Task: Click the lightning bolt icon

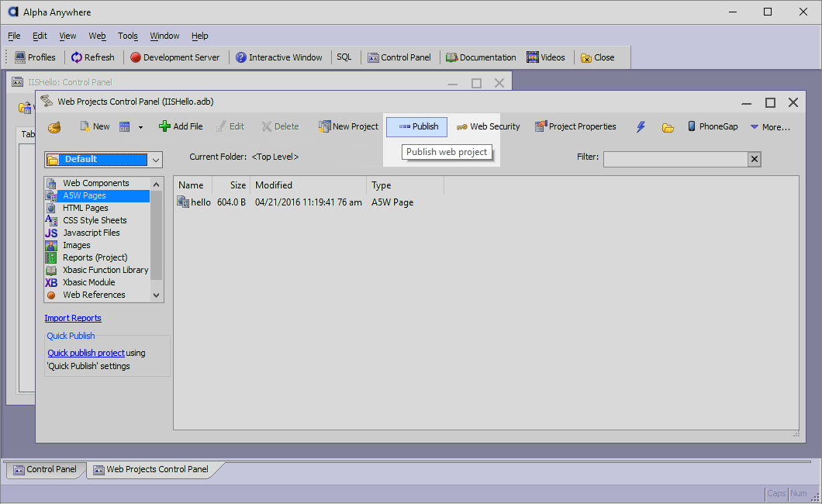Action: 641,127
